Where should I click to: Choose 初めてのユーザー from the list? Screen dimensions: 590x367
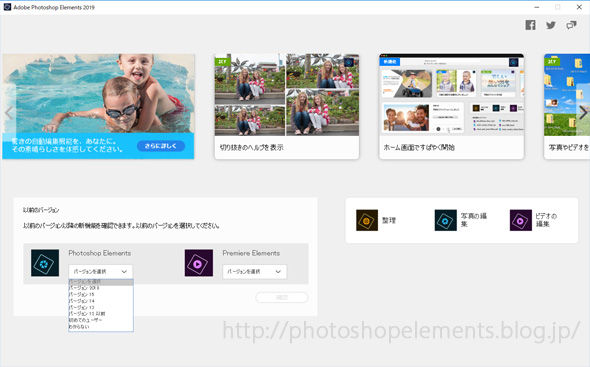click(x=101, y=320)
